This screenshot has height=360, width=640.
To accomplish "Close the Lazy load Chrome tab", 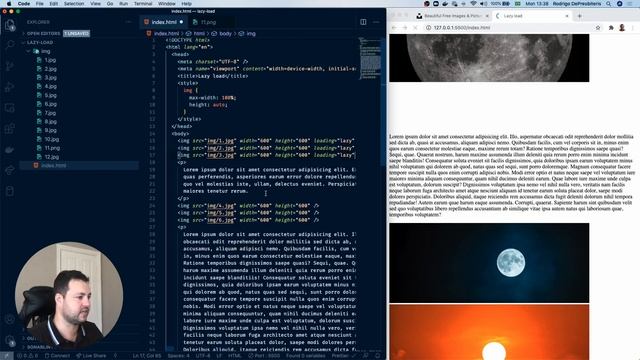I will coord(567,16).
